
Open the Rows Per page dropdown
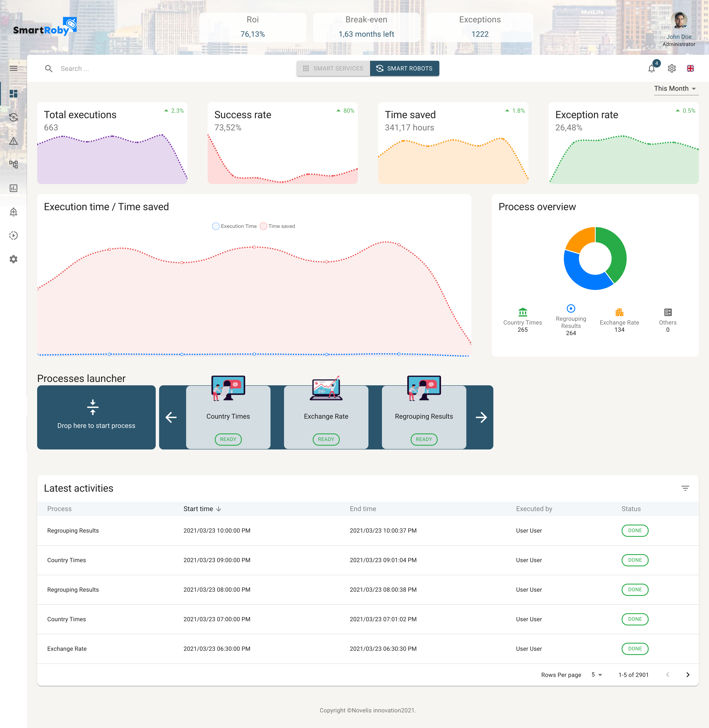(597, 675)
